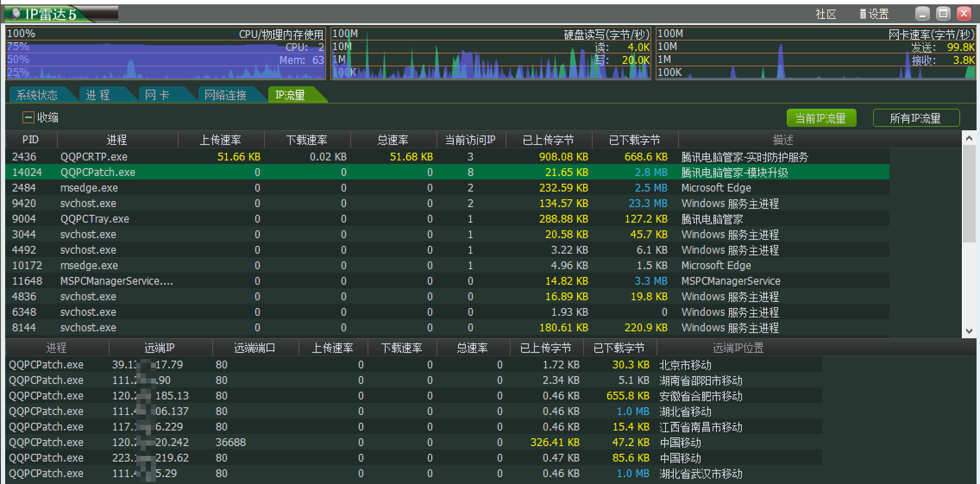The image size is (980, 484).
Task: Switch to the 进程 tab
Action: (98, 95)
